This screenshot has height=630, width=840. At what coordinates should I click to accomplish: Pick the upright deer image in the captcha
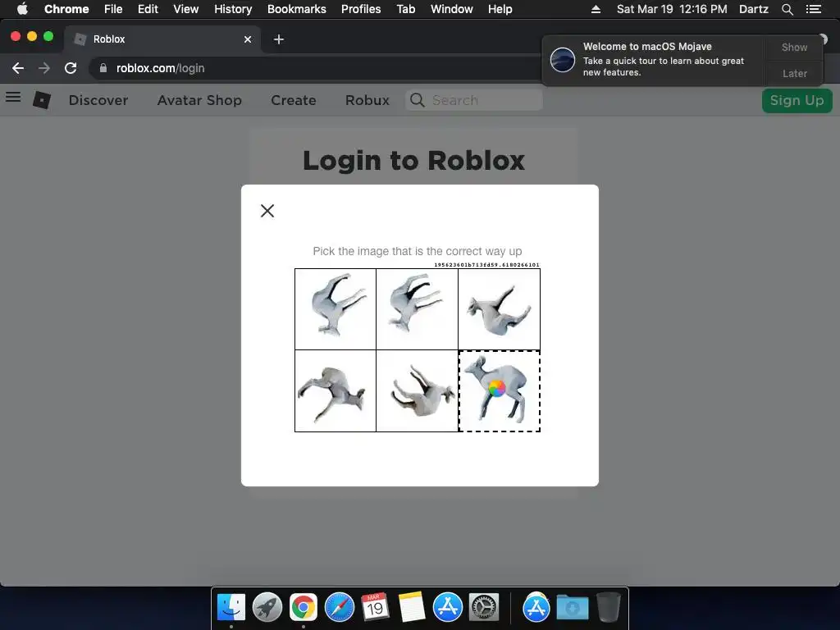500,391
